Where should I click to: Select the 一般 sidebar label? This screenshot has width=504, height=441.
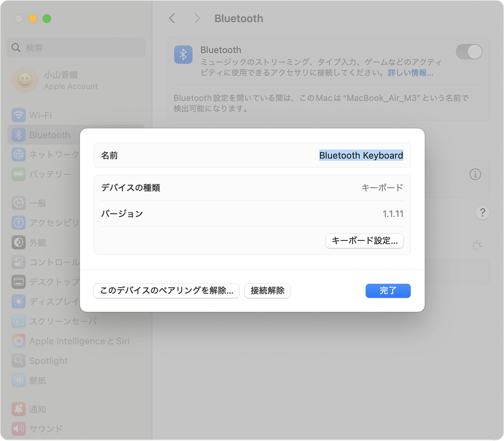38,203
